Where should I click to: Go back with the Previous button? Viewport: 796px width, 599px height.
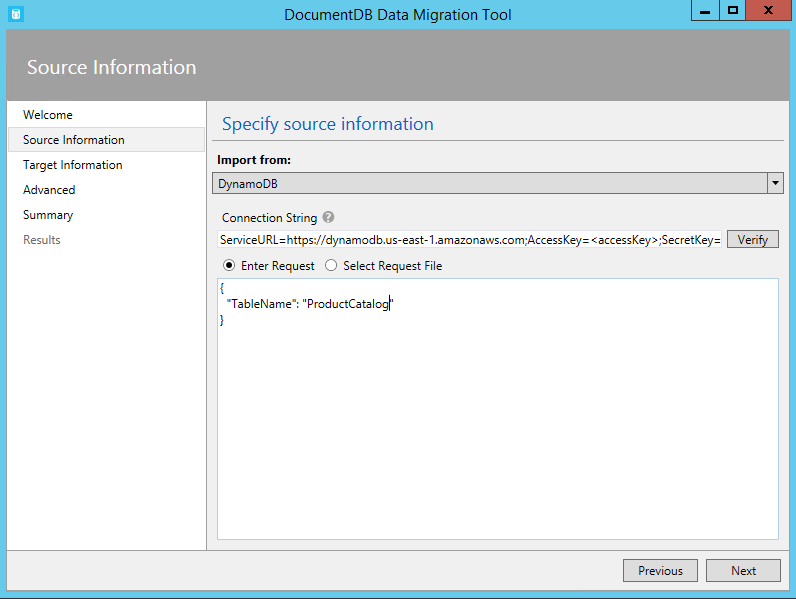coord(660,571)
